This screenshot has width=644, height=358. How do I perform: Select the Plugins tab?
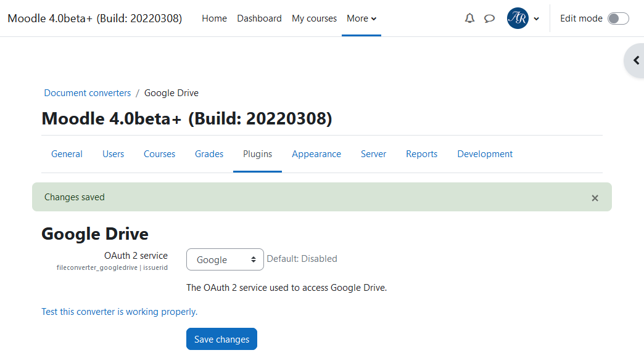click(257, 154)
